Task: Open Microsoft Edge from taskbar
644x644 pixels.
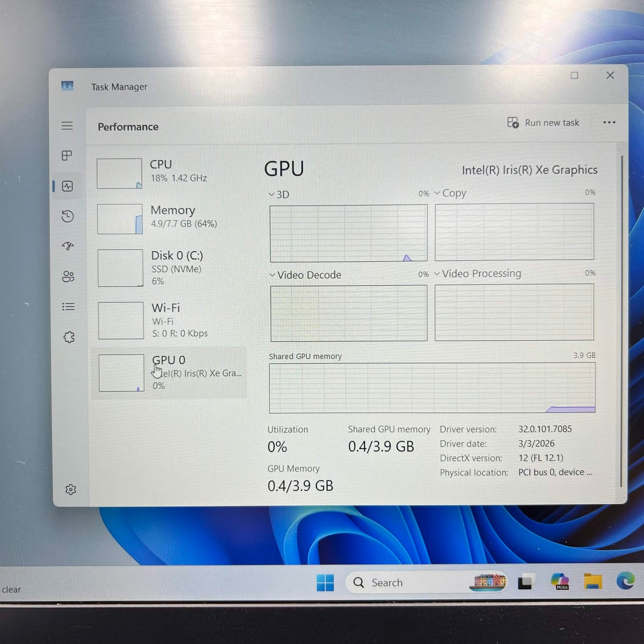Action: coord(625,581)
